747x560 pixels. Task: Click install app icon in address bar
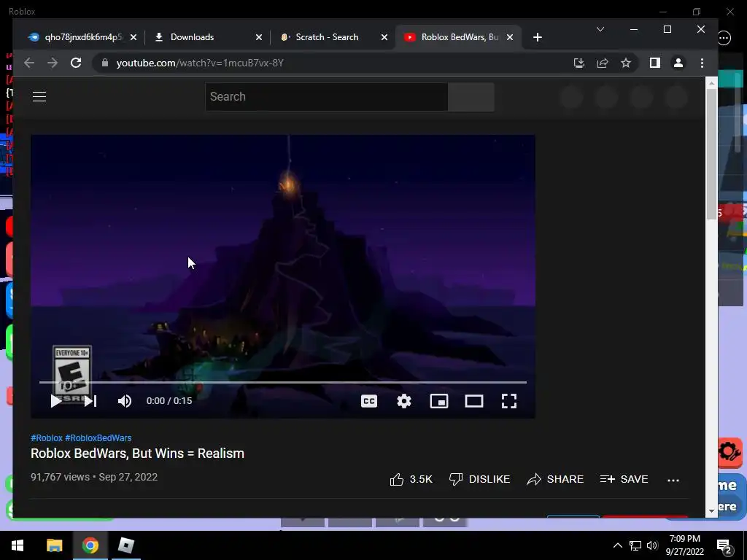(x=578, y=63)
